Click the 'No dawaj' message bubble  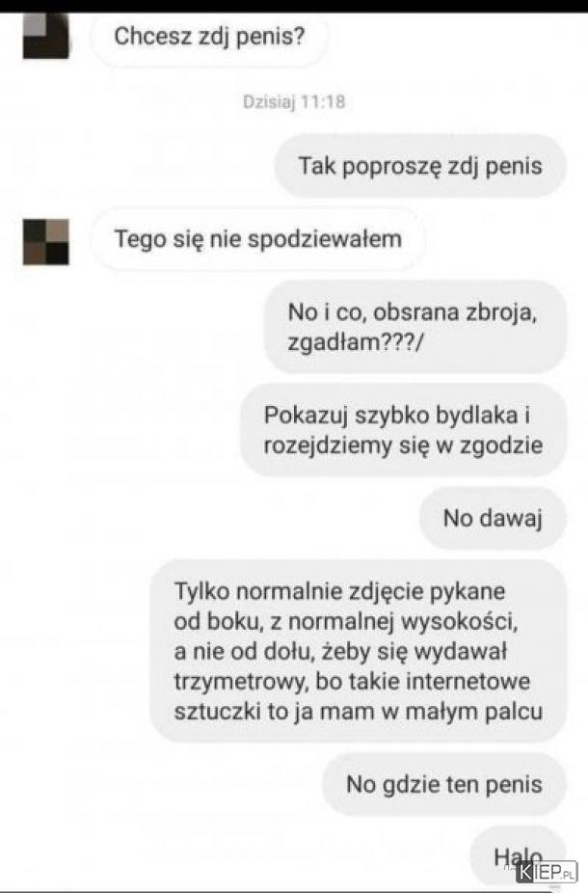click(493, 518)
